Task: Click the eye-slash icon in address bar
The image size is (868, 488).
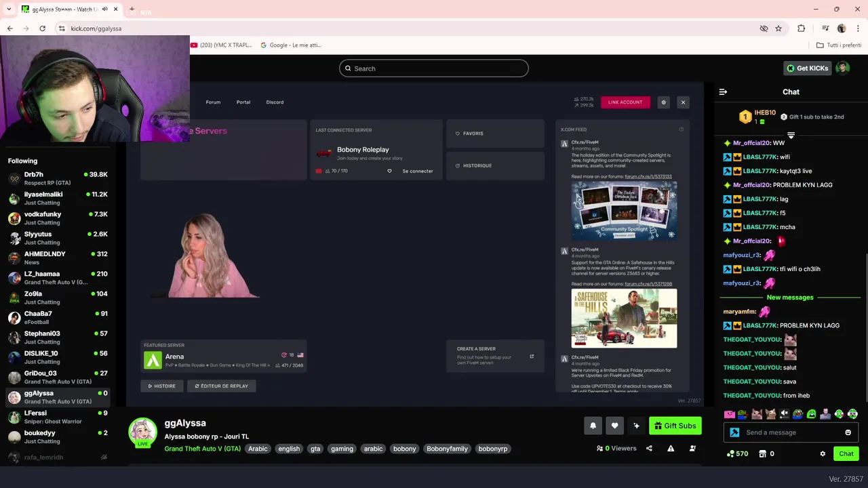Action: 764,28
